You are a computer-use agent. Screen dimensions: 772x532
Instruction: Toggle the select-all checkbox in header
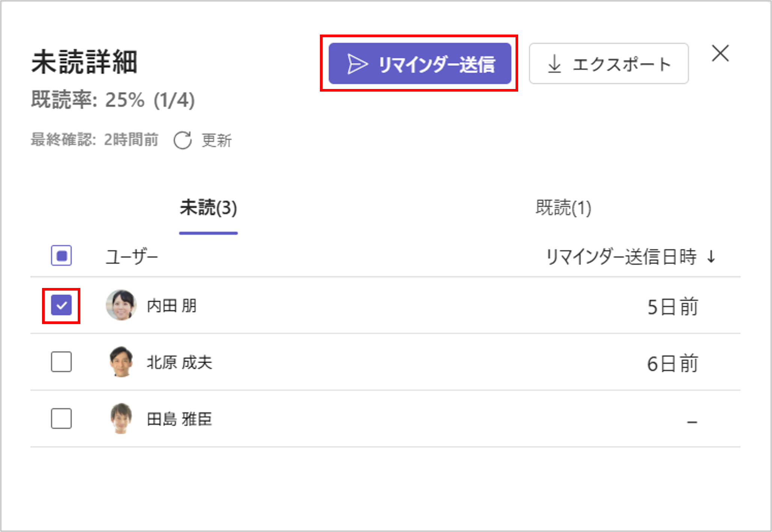pos(61,256)
